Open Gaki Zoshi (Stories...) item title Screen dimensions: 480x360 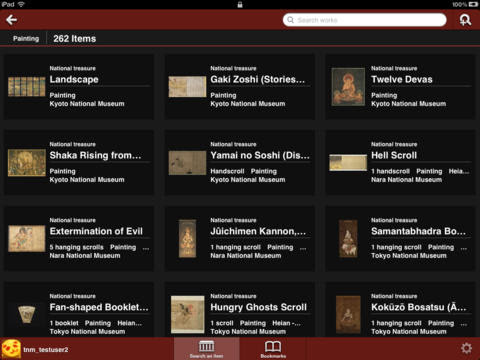257,79
